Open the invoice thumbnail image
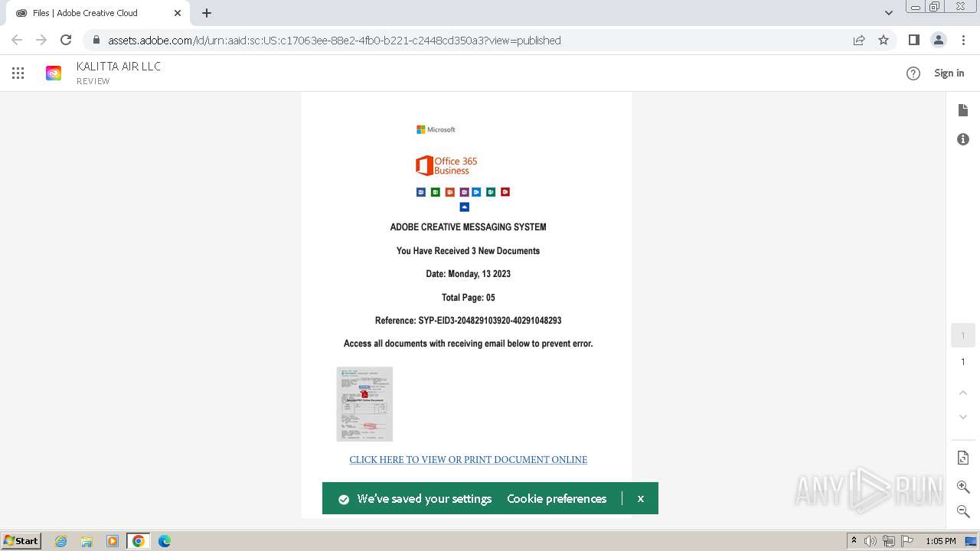 click(x=364, y=404)
